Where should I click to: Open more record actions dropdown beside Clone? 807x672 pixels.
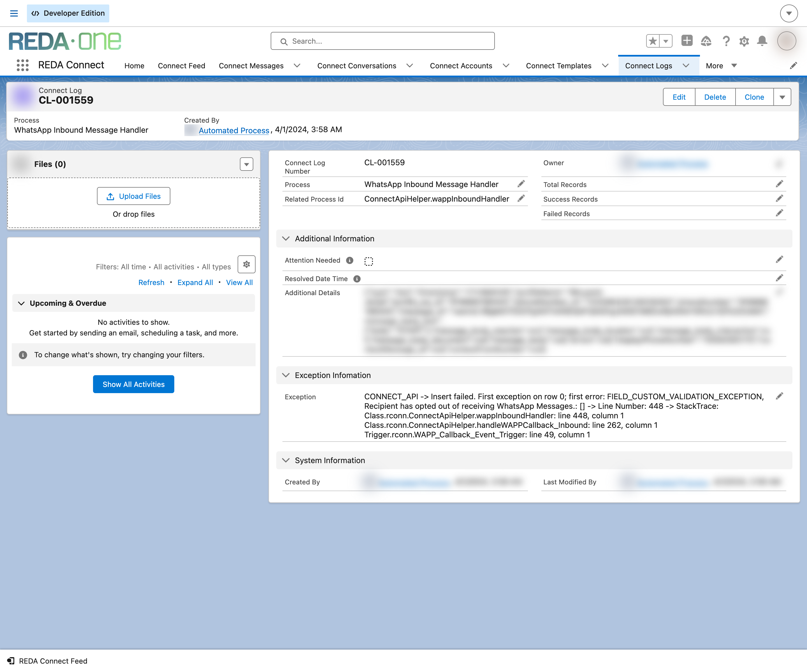pos(782,97)
